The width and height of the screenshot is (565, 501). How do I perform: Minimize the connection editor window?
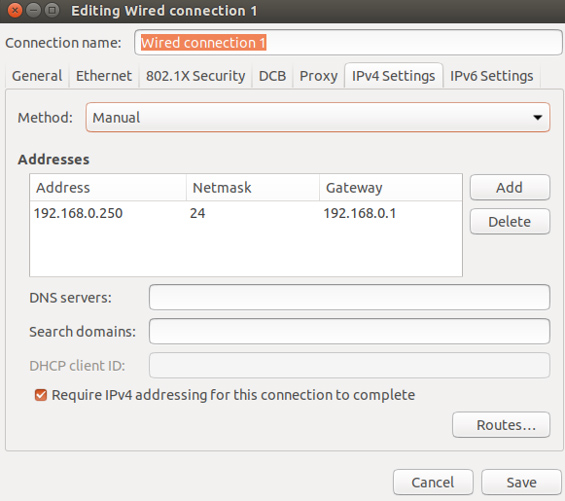(x=33, y=10)
